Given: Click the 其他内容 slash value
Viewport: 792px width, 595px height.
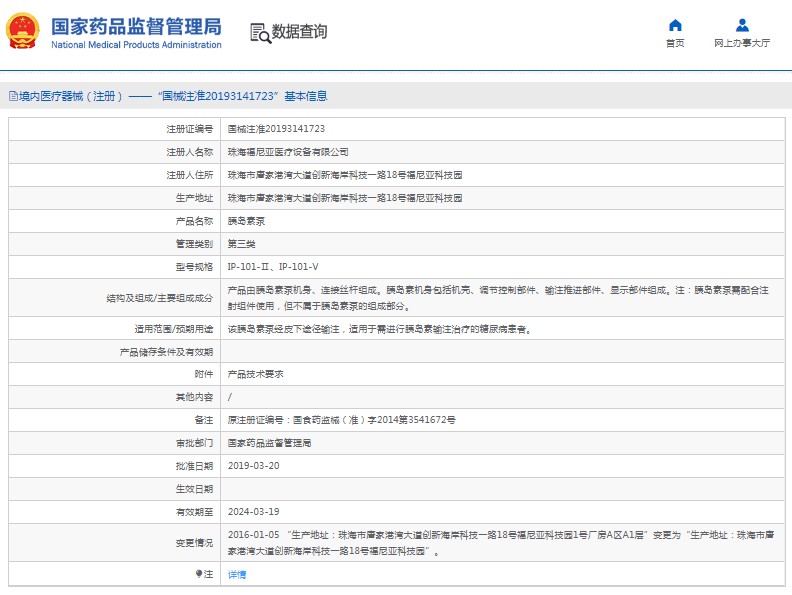Looking at the screenshot, I should pyautogui.click(x=230, y=397).
